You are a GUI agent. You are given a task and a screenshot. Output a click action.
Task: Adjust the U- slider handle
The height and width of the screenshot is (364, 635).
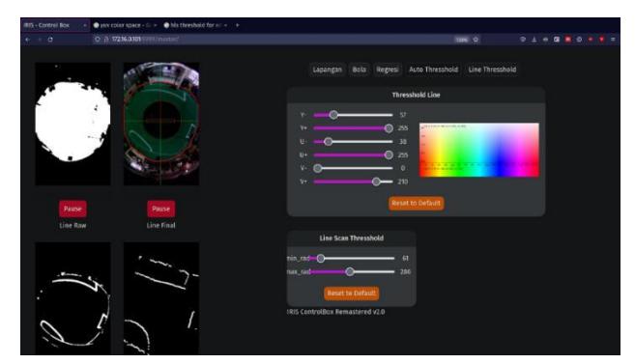[329, 142]
